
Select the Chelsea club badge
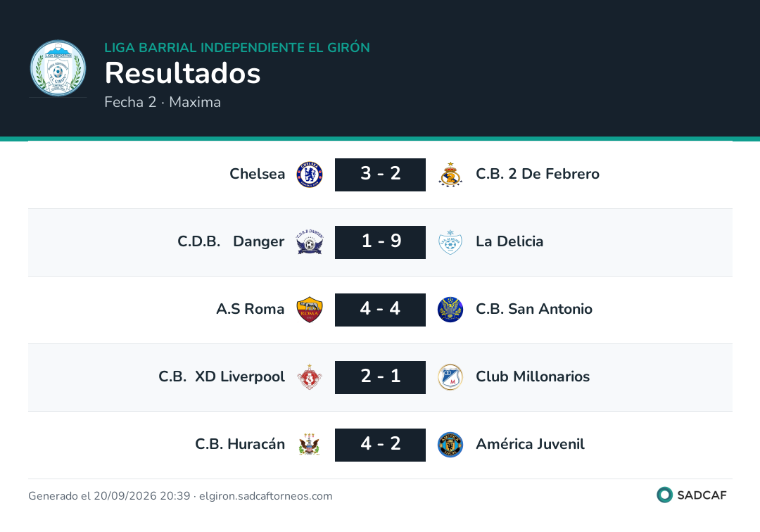point(310,175)
